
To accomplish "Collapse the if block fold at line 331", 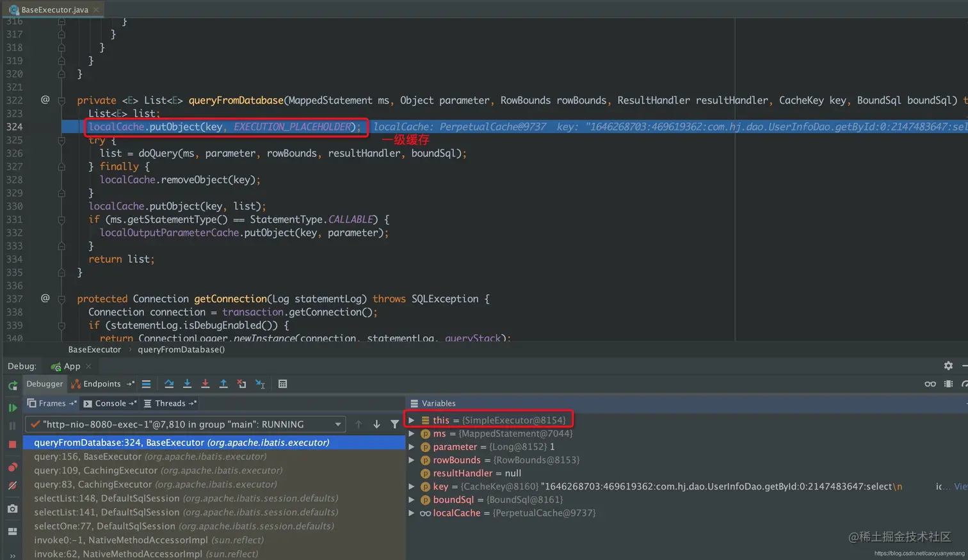I will 61,220.
